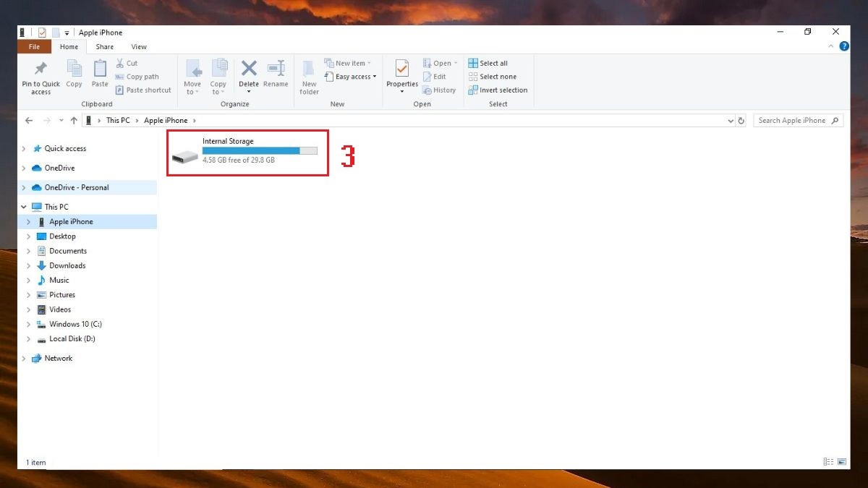Click Edit in the Open group

434,77
